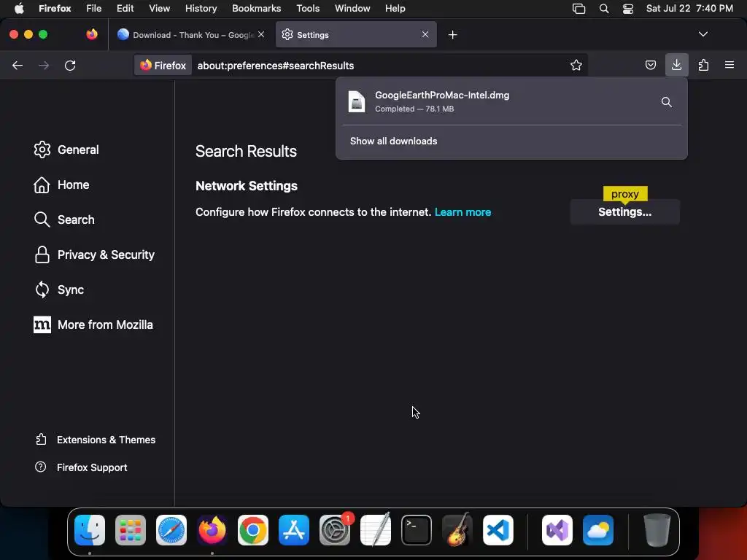Open Launchpad from the Dock
Screen dimensions: 747x560
click(x=131, y=530)
